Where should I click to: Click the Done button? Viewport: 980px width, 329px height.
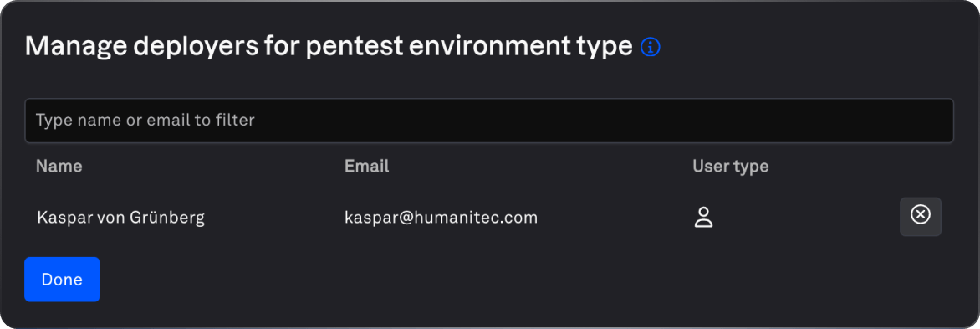tap(62, 279)
